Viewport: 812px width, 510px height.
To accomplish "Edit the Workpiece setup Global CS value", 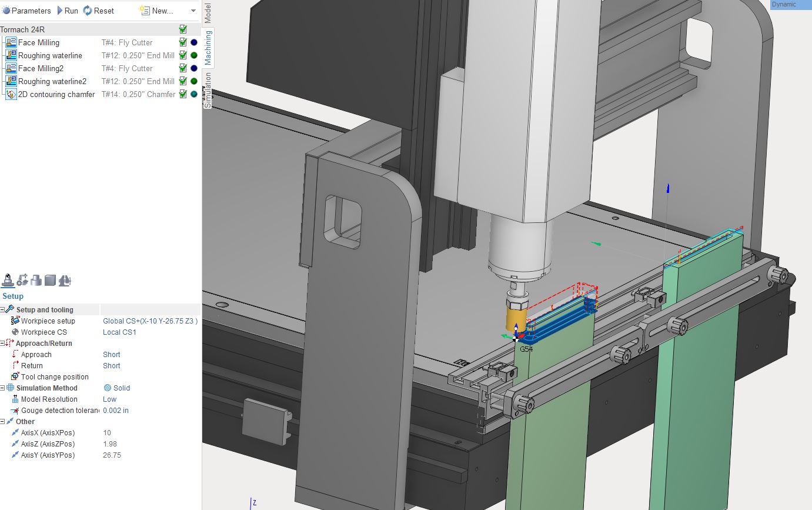I will [x=150, y=321].
